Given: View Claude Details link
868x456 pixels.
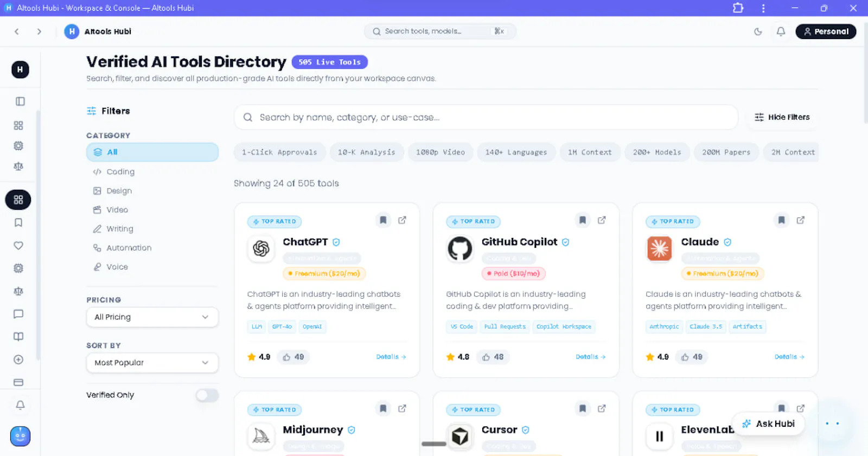Looking at the screenshot, I should point(789,357).
